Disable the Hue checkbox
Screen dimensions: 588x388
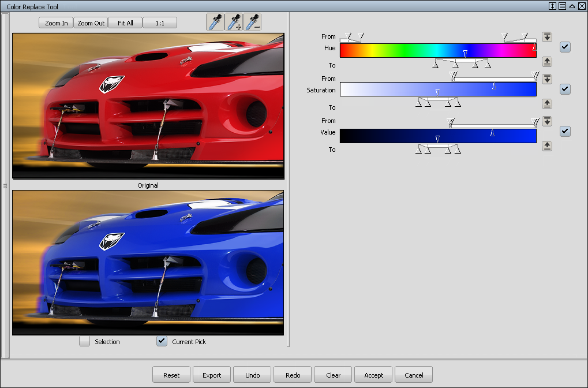(x=565, y=47)
